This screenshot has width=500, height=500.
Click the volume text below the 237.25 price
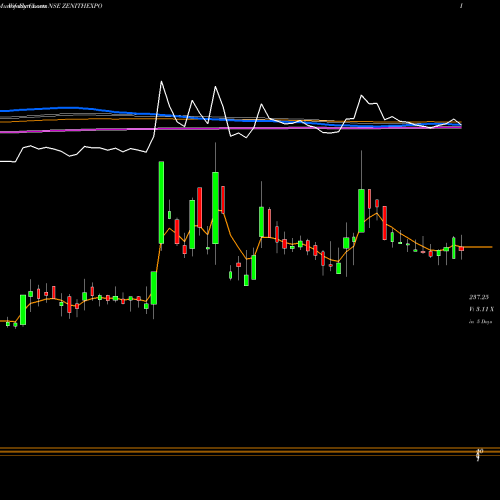click(481, 309)
